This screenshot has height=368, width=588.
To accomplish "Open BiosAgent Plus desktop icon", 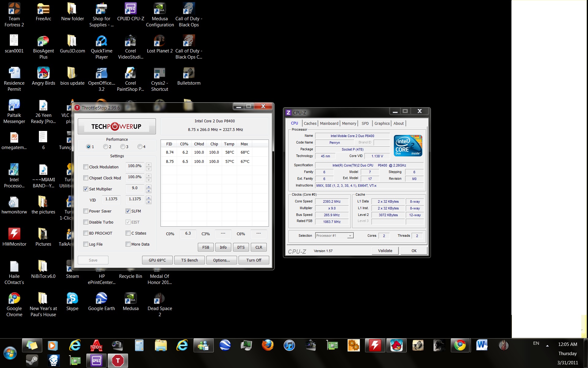I will 43,47.
